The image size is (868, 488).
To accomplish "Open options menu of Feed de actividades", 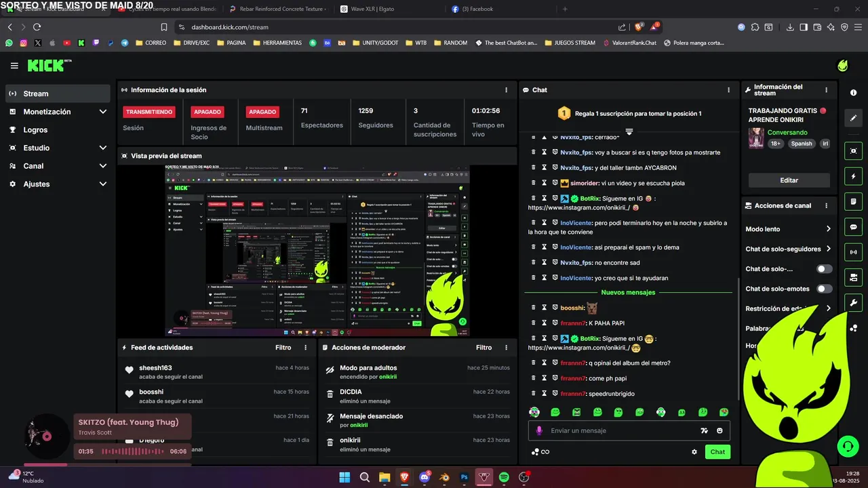I will pyautogui.click(x=305, y=348).
